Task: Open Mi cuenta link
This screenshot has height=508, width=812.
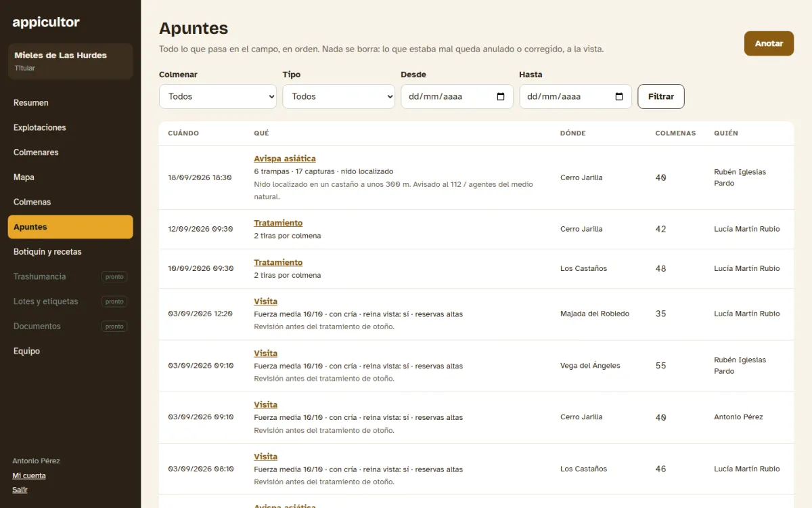Action: pos(29,475)
